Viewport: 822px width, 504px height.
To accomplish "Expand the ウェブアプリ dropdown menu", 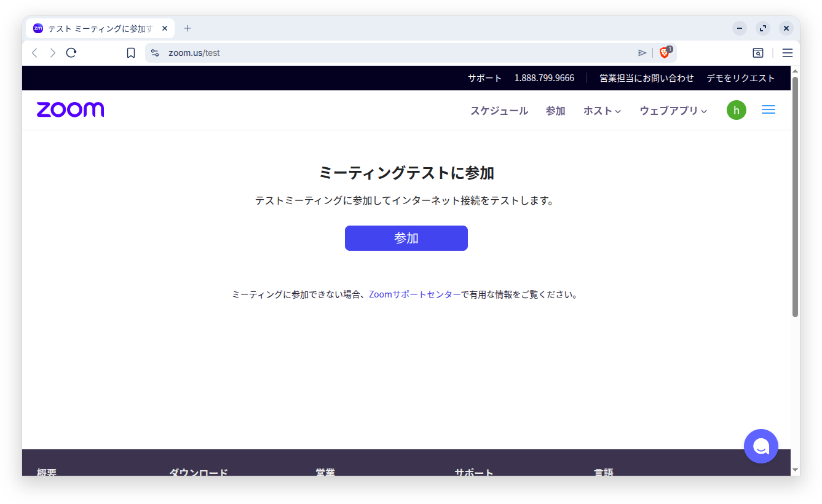I will [x=673, y=111].
